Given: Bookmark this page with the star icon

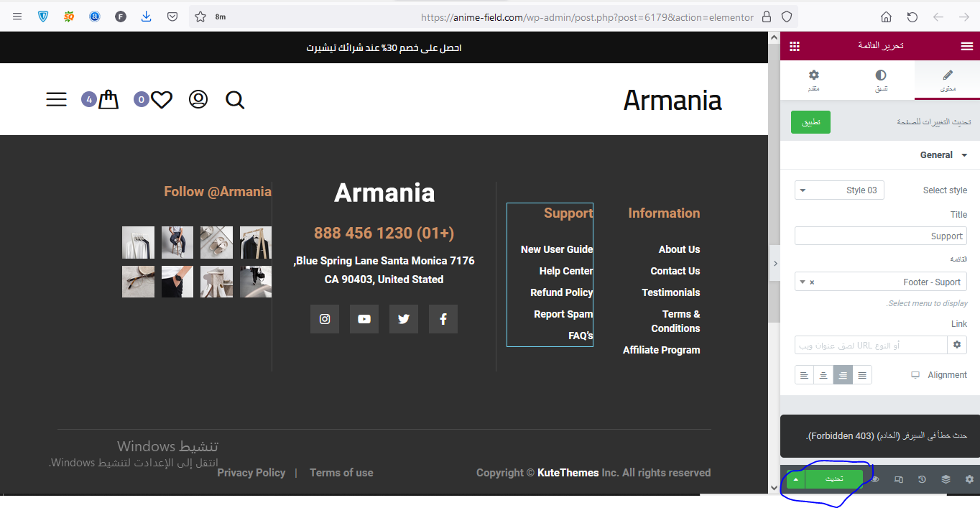Looking at the screenshot, I should click(x=200, y=17).
